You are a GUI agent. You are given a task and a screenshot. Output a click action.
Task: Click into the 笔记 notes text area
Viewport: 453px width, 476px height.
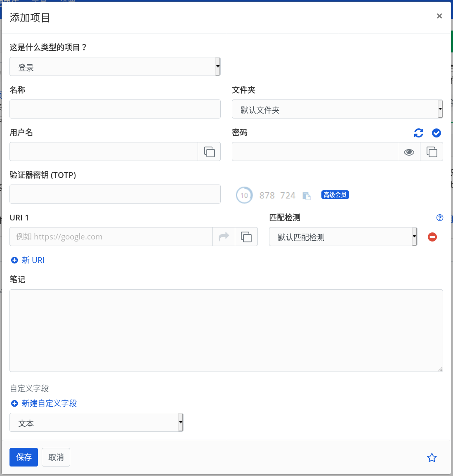point(226,330)
